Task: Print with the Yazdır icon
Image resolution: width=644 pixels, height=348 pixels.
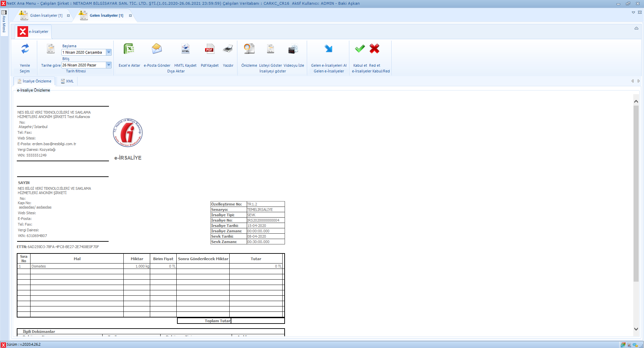Action: coord(228,49)
